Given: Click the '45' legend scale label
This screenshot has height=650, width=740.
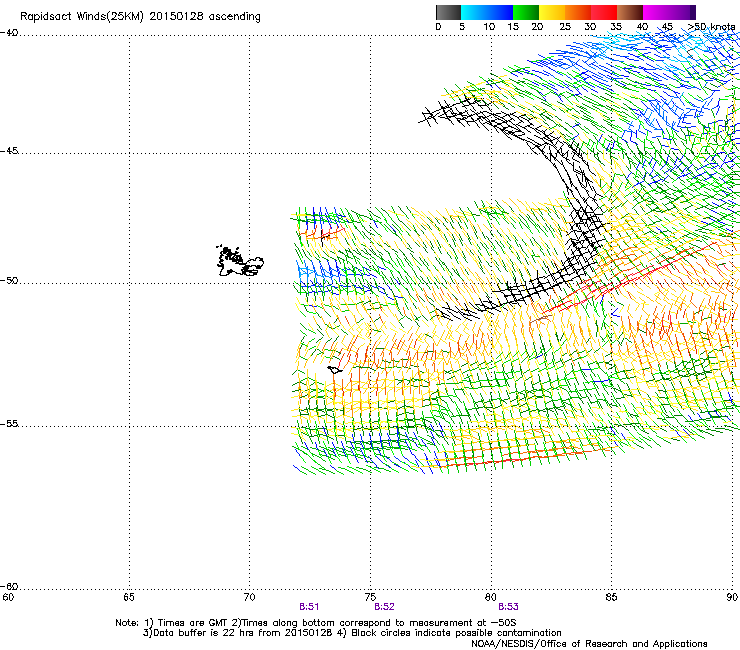Looking at the screenshot, I should [667, 27].
